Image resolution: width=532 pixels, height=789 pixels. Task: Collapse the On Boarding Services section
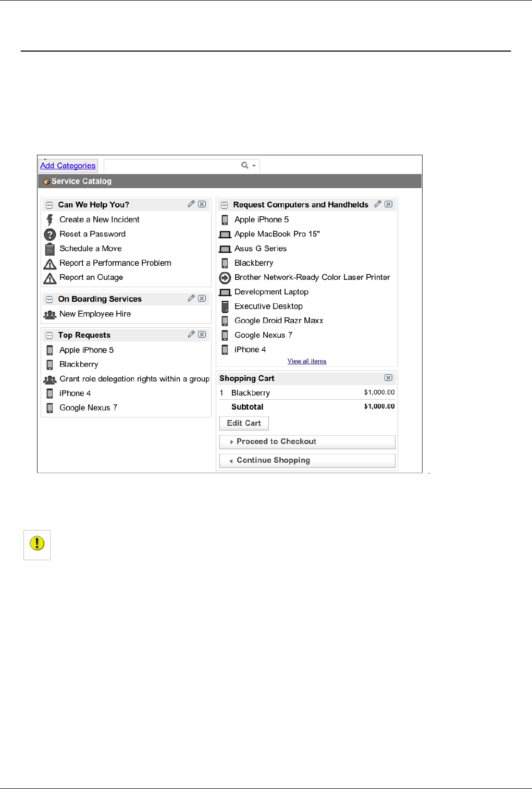(49, 300)
